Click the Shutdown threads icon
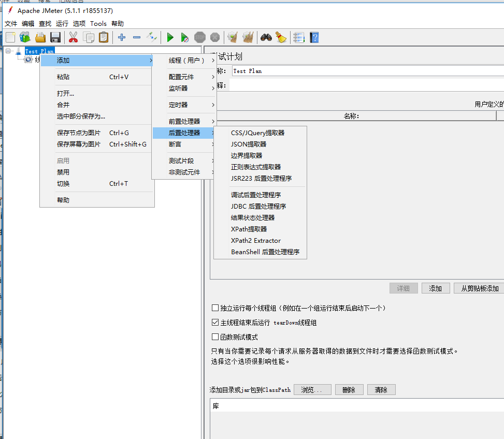 (215, 38)
